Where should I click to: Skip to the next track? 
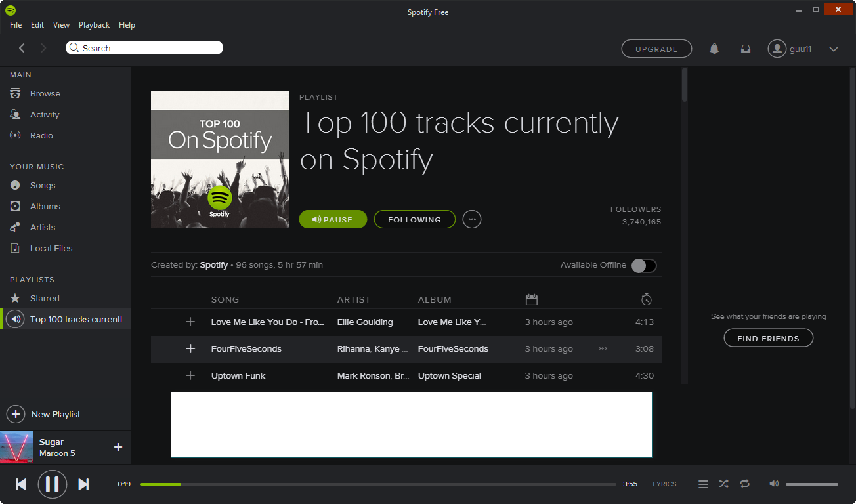point(83,484)
